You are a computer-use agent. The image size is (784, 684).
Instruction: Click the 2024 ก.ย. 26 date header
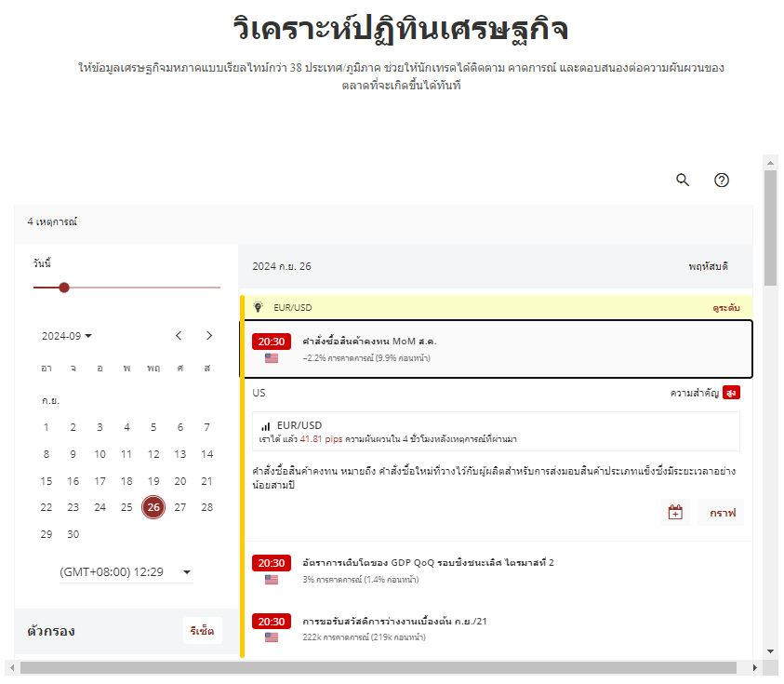pyautogui.click(x=282, y=266)
